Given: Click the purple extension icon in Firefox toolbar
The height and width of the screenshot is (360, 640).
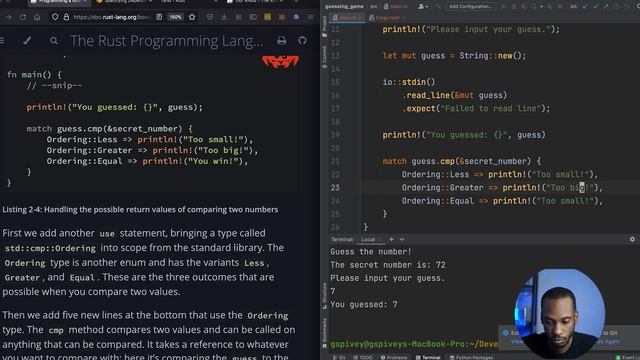Looking at the screenshot, I should [296, 17].
